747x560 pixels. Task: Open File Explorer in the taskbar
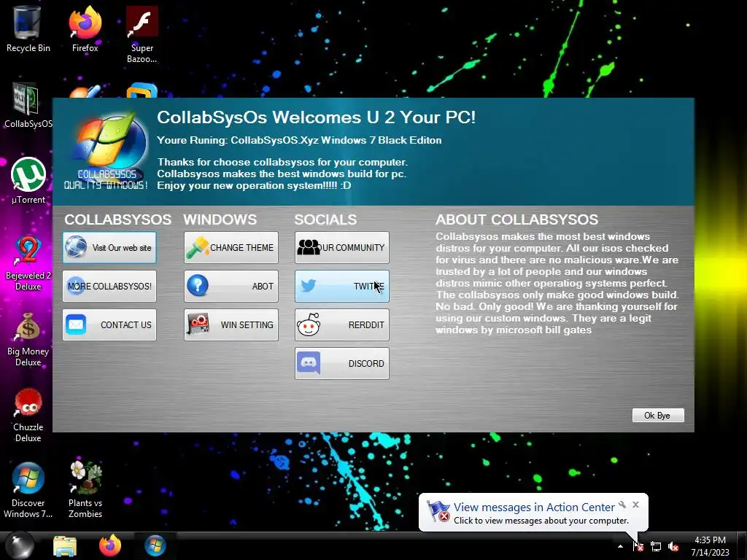click(x=65, y=546)
